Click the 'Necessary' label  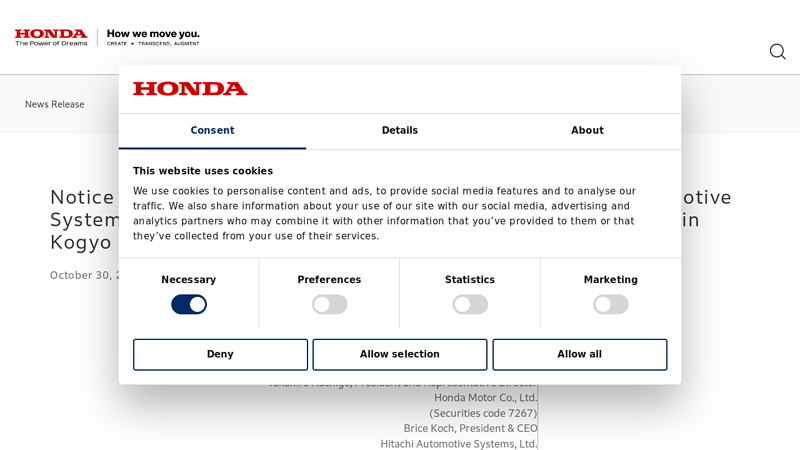pyautogui.click(x=189, y=280)
